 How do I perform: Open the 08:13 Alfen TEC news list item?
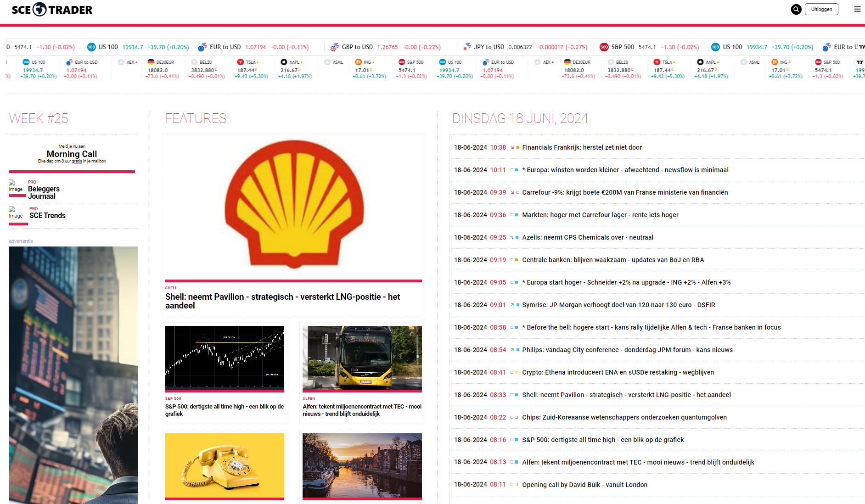click(638, 462)
